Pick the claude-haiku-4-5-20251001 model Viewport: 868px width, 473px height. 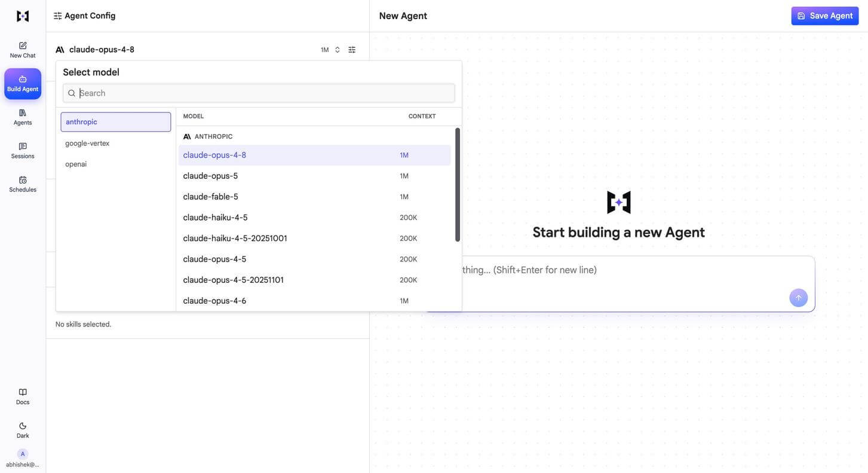(x=315, y=239)
